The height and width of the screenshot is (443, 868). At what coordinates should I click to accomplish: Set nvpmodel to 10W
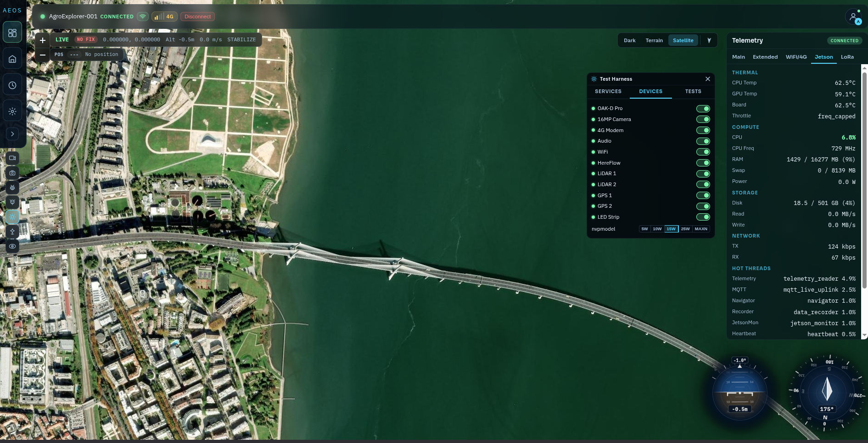pyautogui.click(x=657, y=229)
